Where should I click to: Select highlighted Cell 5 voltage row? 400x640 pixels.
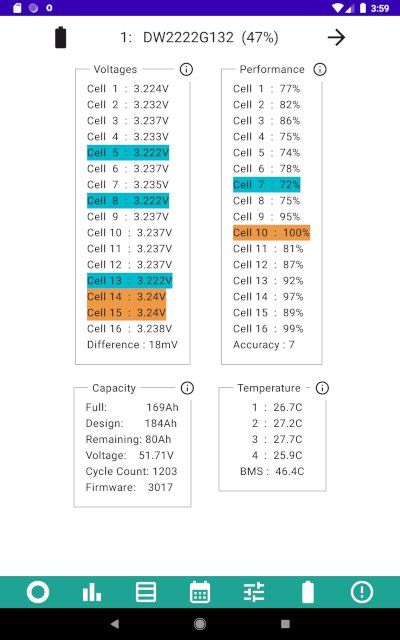[x=128, y=153]
